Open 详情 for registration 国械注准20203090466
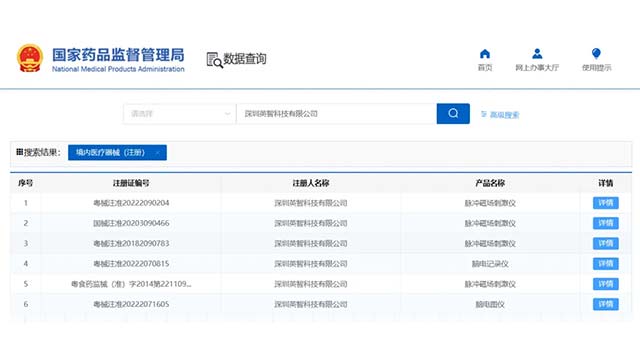The image size is (640, 360). [606, 223]
